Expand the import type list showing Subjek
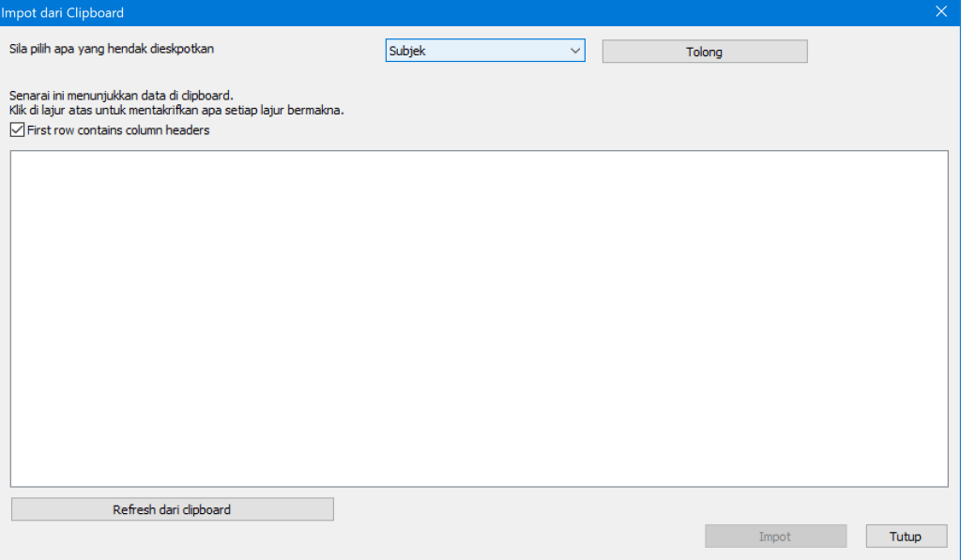This screenshot has width=961, height=560. (x=484, y=51)
